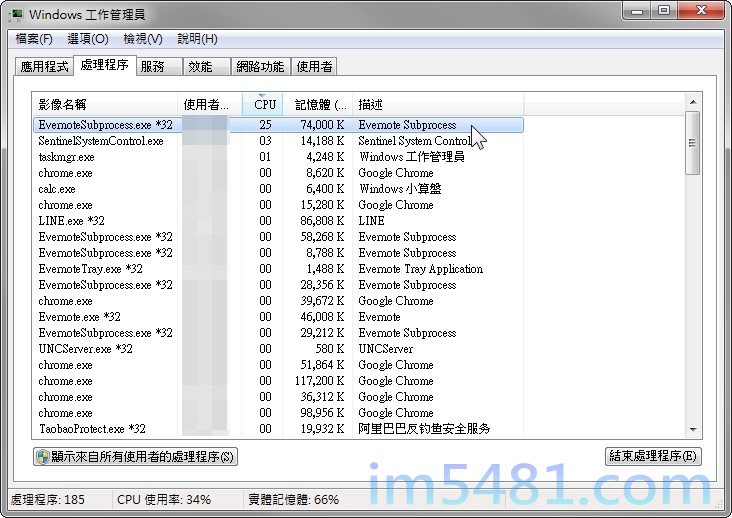This screenshot has width=732, height=518.
Task: Click 顯示來自所有使用者的處理程序 button
Action: click(x=135, y=457)
